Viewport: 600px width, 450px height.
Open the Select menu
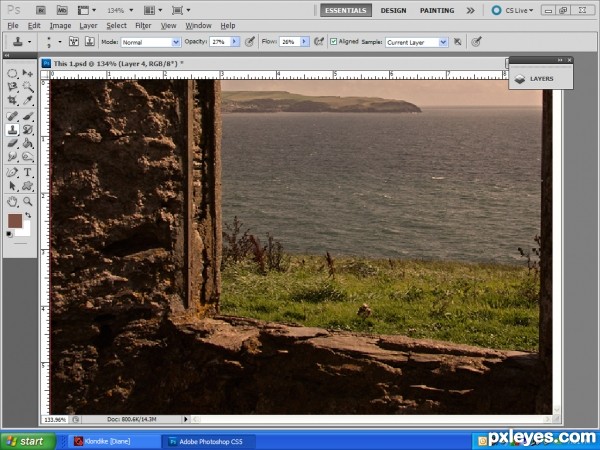pos(116,26)
